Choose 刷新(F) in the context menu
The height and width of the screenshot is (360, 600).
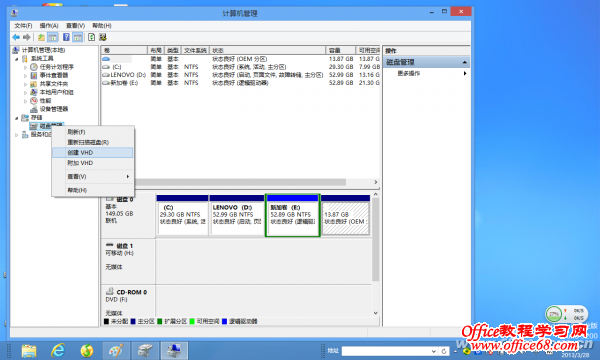pos(93,132)
